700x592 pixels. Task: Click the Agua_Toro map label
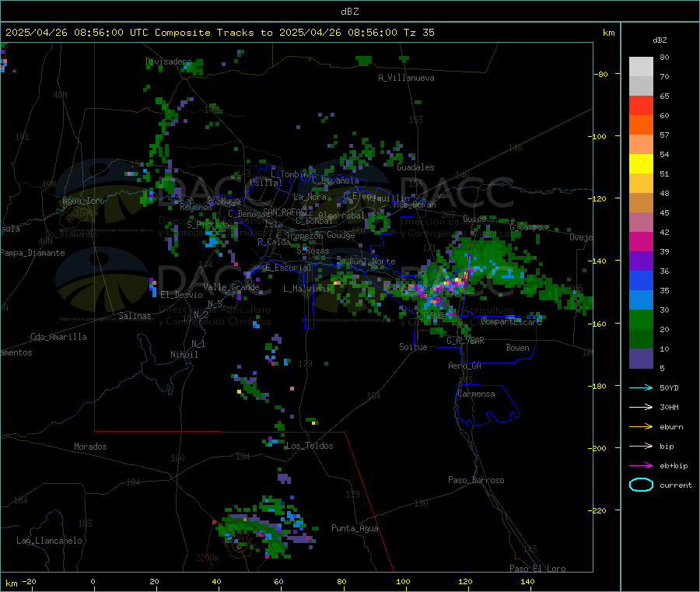[83, 201]
